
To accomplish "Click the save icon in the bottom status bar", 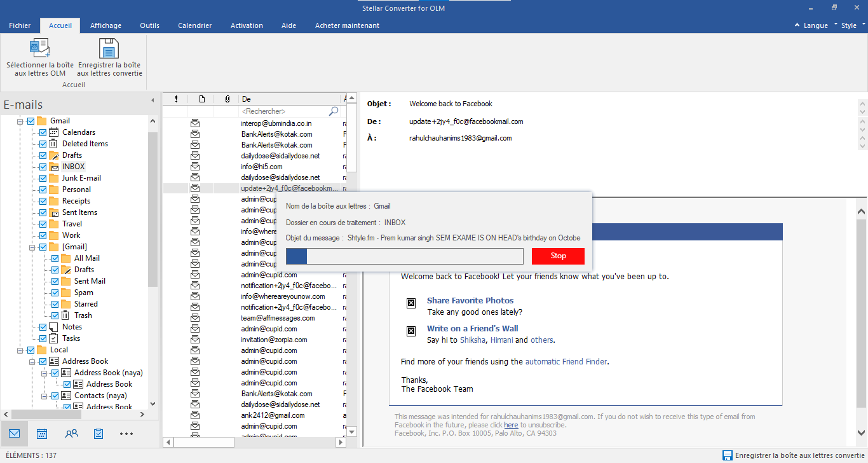I will (x=726, y=455).
